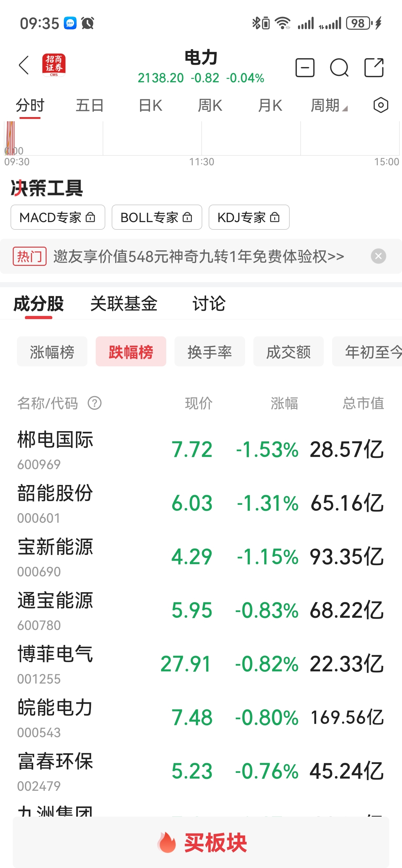Open the 通宝能源 600780 stock row
The height and width of the screenshot is (868, 402).
(x=201, y=610)
